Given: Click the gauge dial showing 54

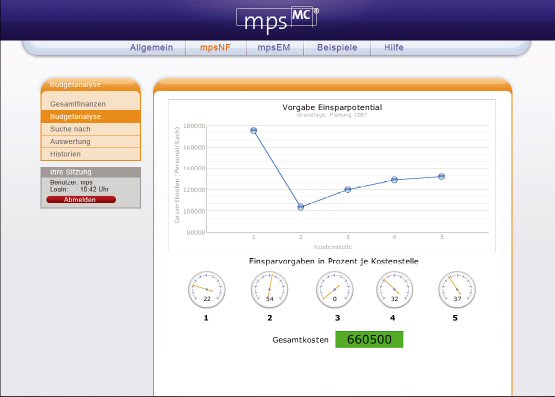Looking at the screenshot, I should 269,290.
